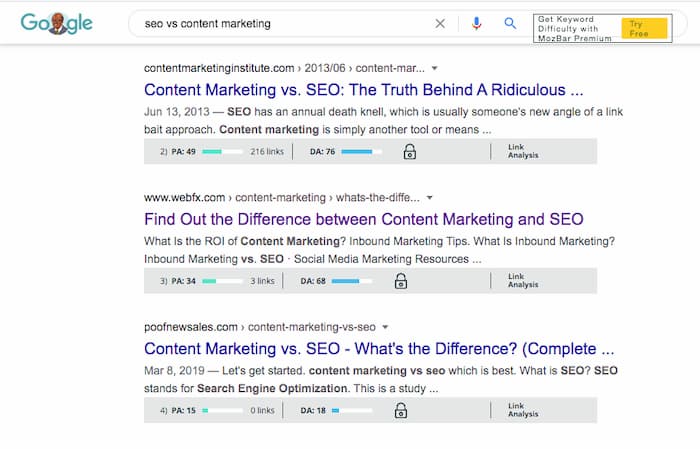Start voice search with microphone icon
Viewport: 700px width, 449px height.
(476, 23)
